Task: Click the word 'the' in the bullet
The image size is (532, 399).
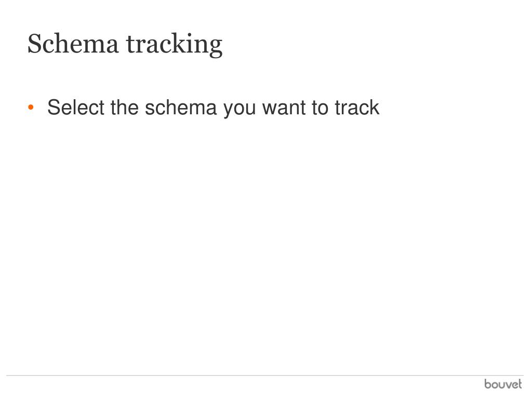Action: [x=125, y=107]
